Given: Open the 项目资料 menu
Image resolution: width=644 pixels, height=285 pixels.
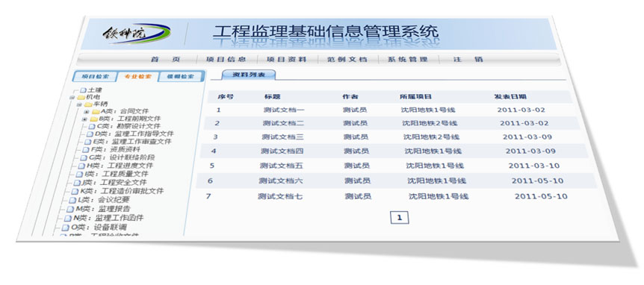Looking at the screenshot, I should click(287, 60).
